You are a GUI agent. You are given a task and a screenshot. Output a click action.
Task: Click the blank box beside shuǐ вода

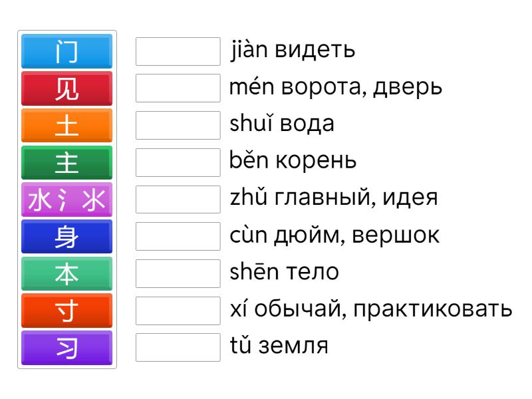pyautogui.click(x=178, y=126)
